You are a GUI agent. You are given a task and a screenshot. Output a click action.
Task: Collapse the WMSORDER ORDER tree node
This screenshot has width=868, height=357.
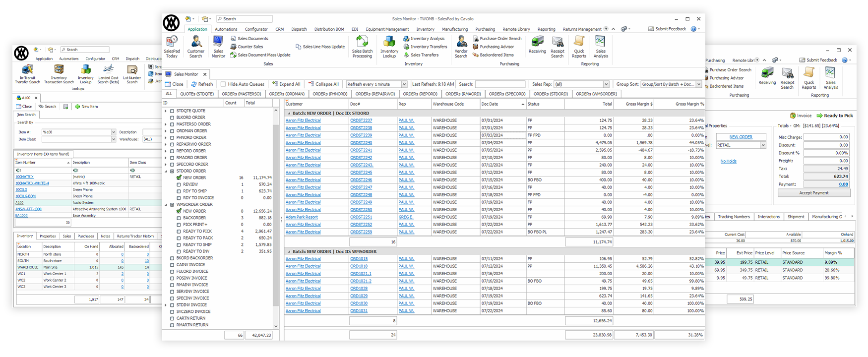[x=166, y=204]
